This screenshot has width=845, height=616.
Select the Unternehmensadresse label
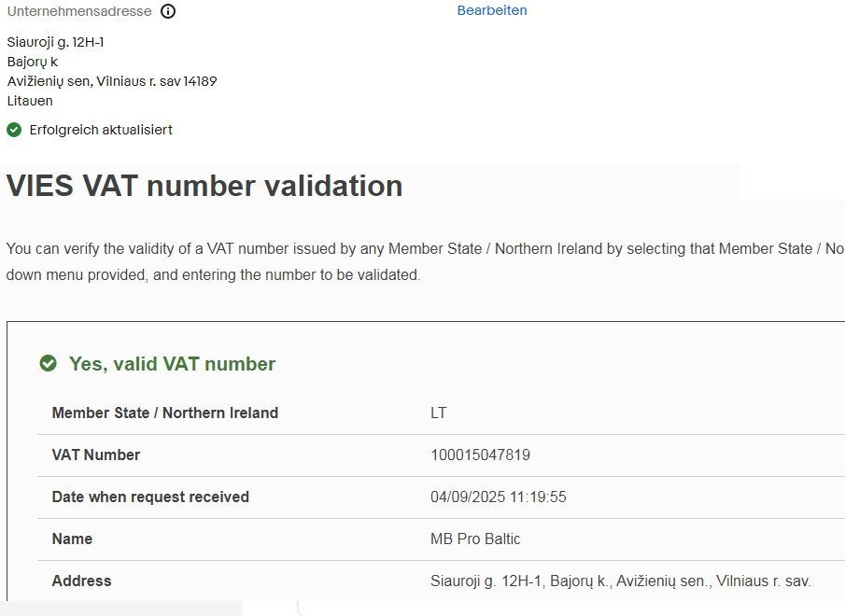(78, 12)
